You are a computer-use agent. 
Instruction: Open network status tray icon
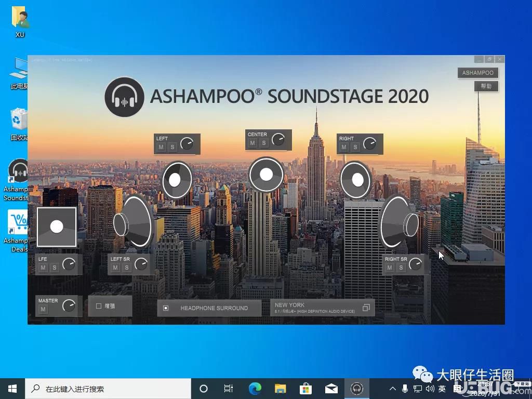coord(417,389)
